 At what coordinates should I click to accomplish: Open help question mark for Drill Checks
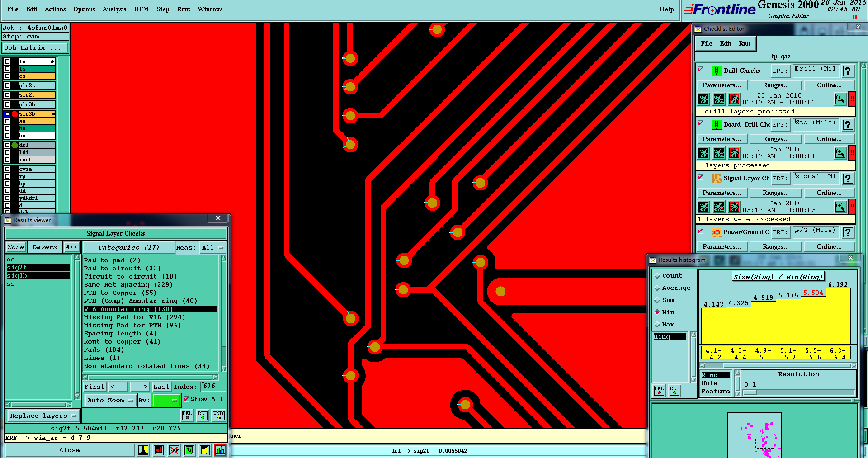click(x=848, y=71)
